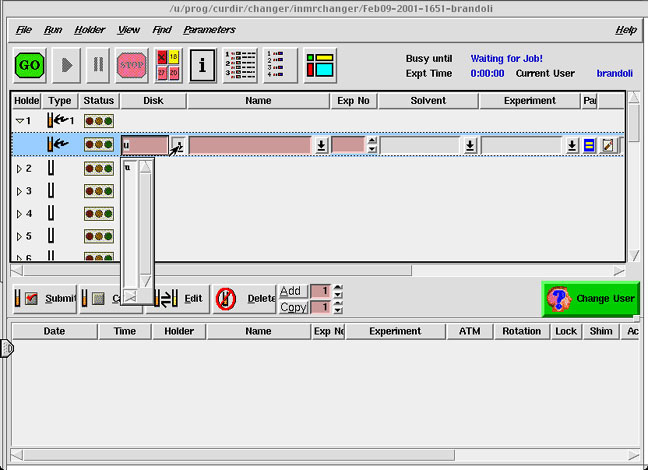Click the pause bars icon

pos(97,65)
